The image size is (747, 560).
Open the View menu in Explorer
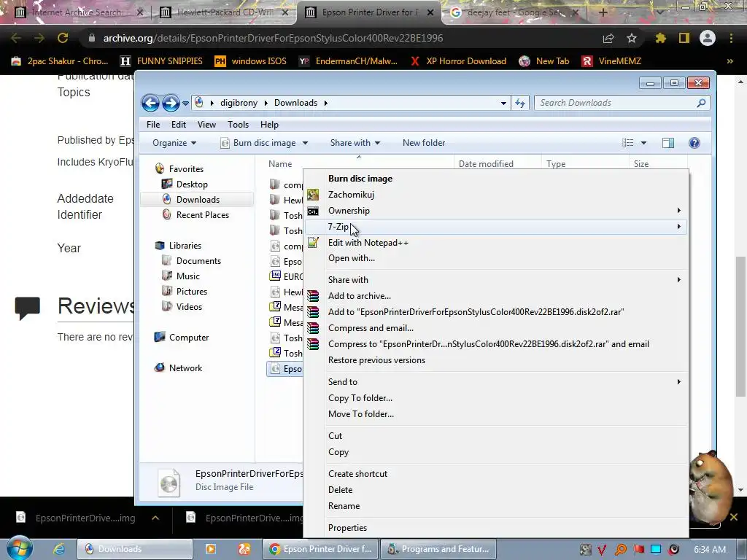tap(206, 125)
